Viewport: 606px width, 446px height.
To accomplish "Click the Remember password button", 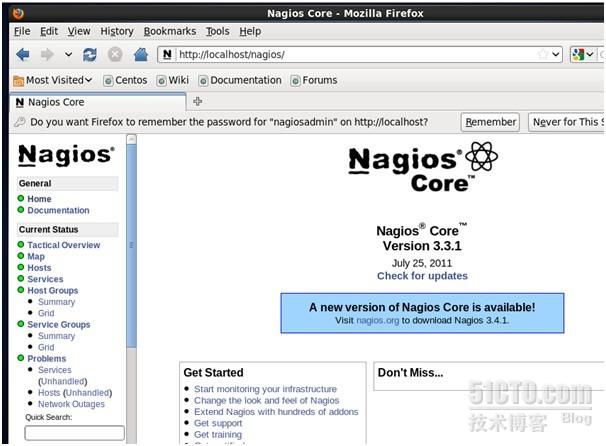I will click(x=490, y=122).
